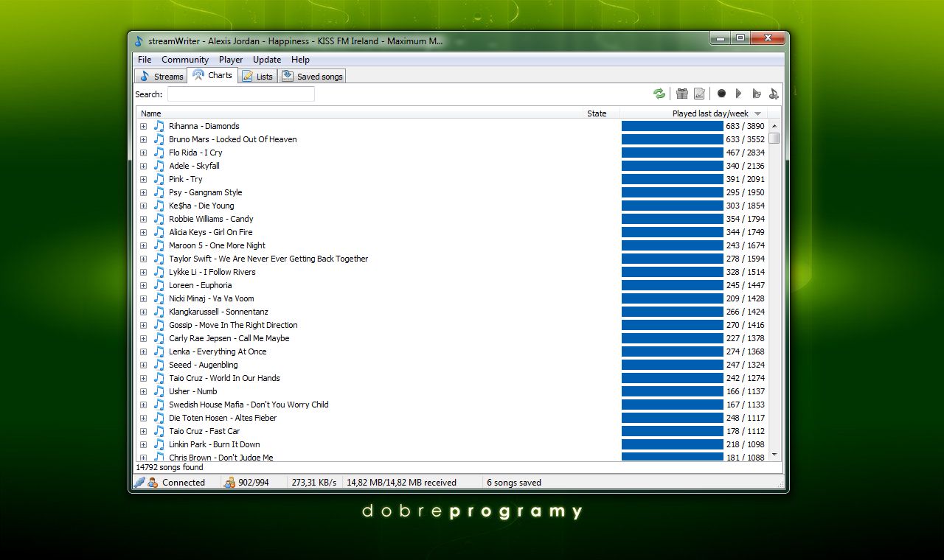Sort by Played last day/week column header
The width and height of the screenshot is (944, 560).
click(693, 113)
